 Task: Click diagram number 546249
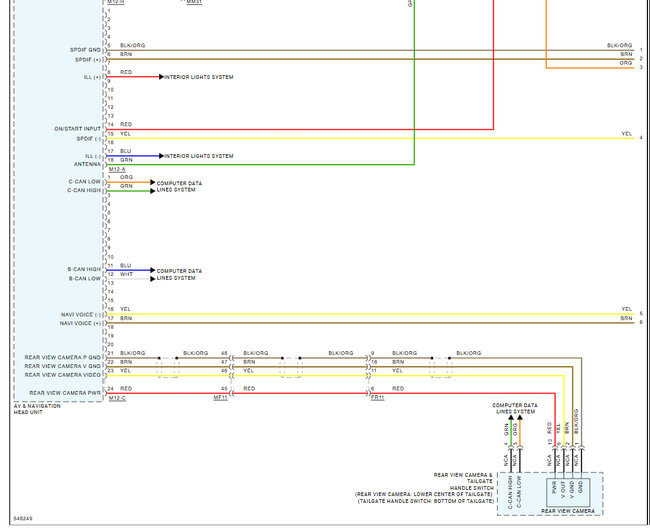[x=23, y=519]
